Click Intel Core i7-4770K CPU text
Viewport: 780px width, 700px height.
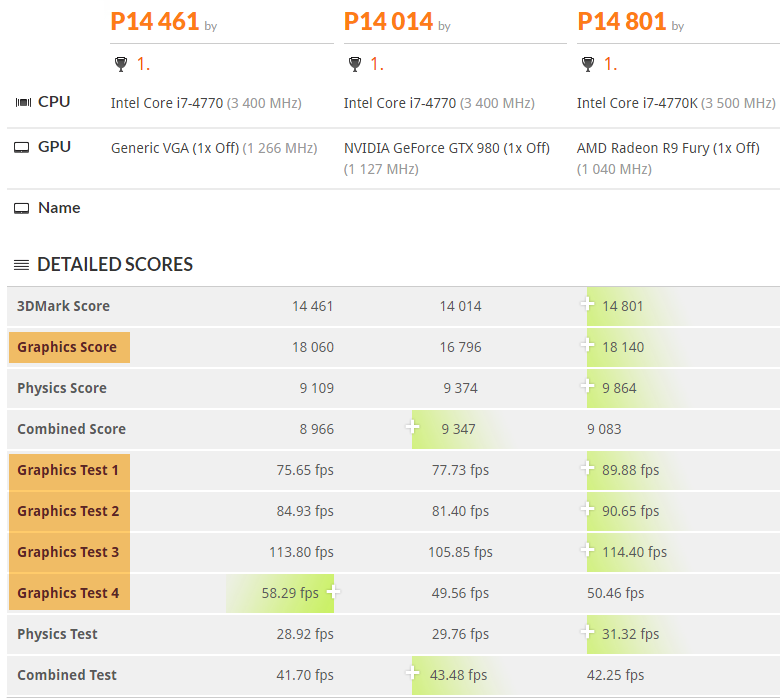click(x=637, y=103)
